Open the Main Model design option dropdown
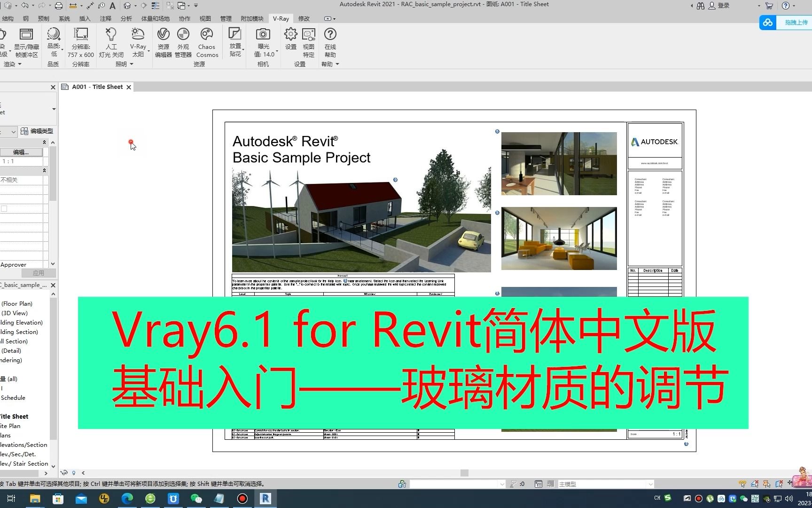 click(650, 484)
